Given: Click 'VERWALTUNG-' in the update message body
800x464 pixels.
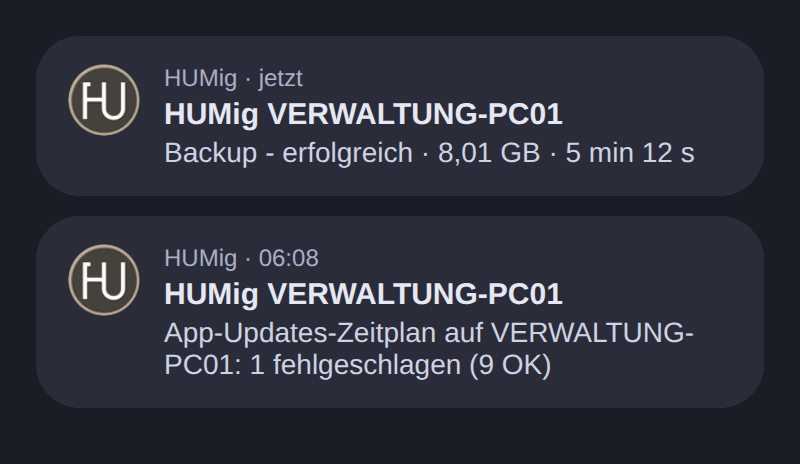Looking at the screenshot, I should pyautogui.click(x=592, y=333).
